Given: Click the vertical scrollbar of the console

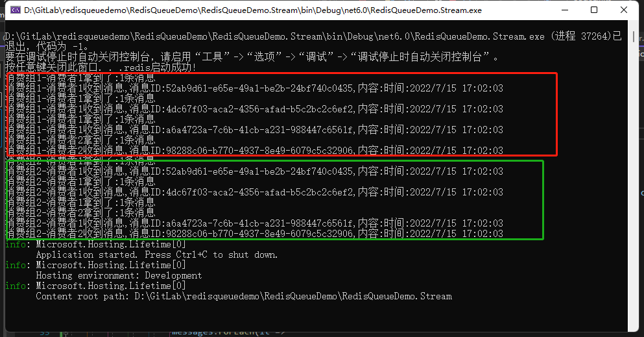Looking at the screenshot, I should tap(633, 177).
